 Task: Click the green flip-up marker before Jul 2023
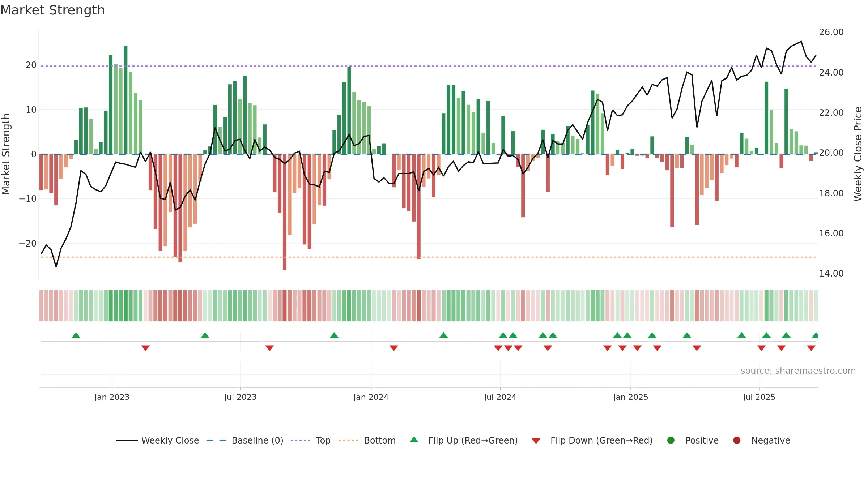(x=205, y=335)
